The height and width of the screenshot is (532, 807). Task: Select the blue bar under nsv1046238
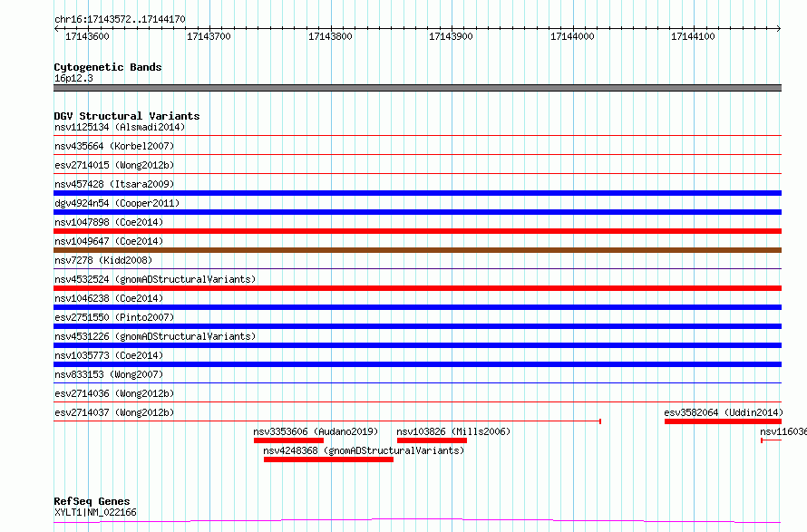417,307
